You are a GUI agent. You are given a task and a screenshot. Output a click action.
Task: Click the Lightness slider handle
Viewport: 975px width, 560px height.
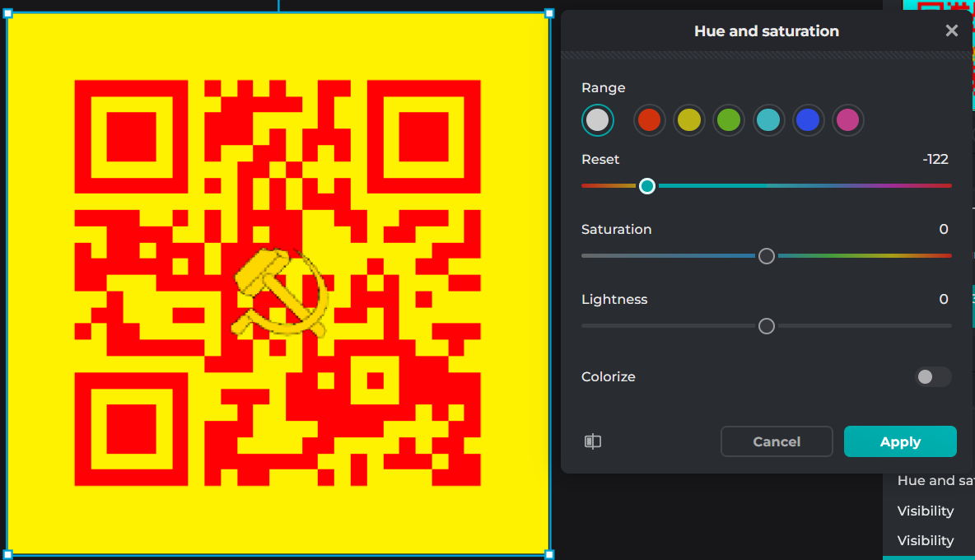pos(767,326)
